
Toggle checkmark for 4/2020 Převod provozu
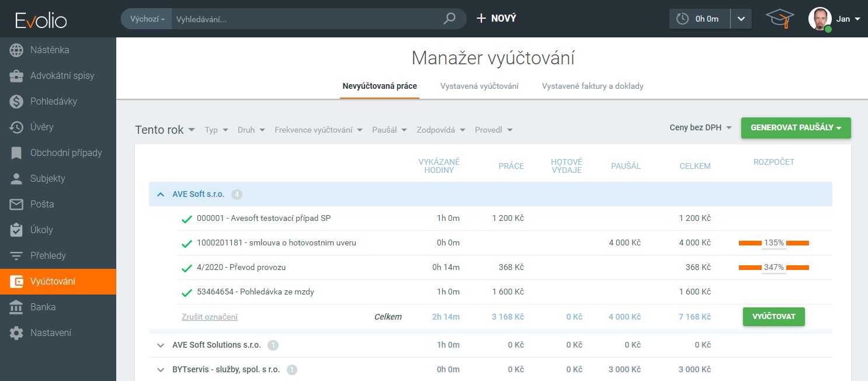(187, 268)
